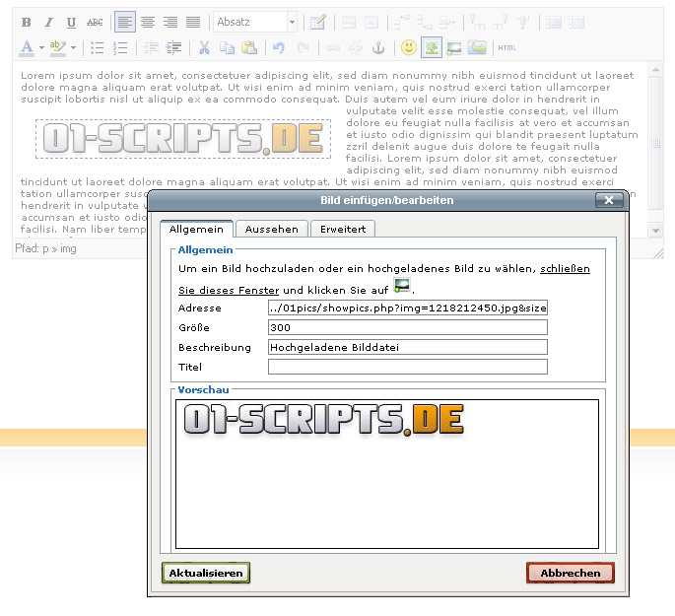Switch to the Erweitert tab
This screenshot has height=616, width=675.
pyautogui.click(x=343, y=229)
